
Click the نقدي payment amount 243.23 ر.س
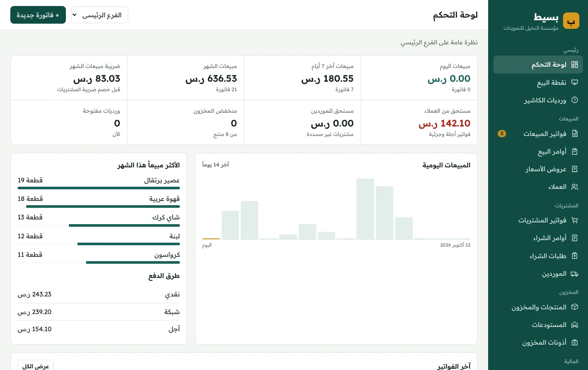pyautogui.click(x=34, y=294)
